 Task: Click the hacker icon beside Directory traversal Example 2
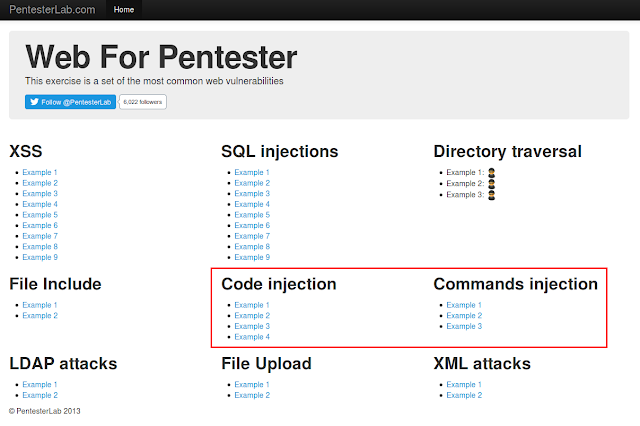pyautogui.click(x=491, y=184)
